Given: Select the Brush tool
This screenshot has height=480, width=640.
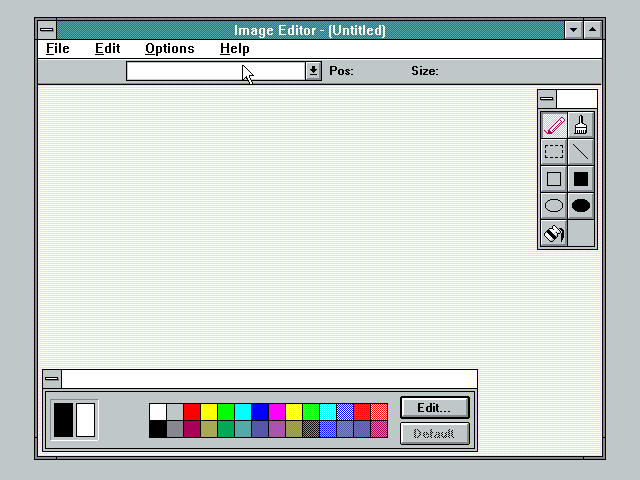Looking at the screenshot, I should tap(581, 125).
